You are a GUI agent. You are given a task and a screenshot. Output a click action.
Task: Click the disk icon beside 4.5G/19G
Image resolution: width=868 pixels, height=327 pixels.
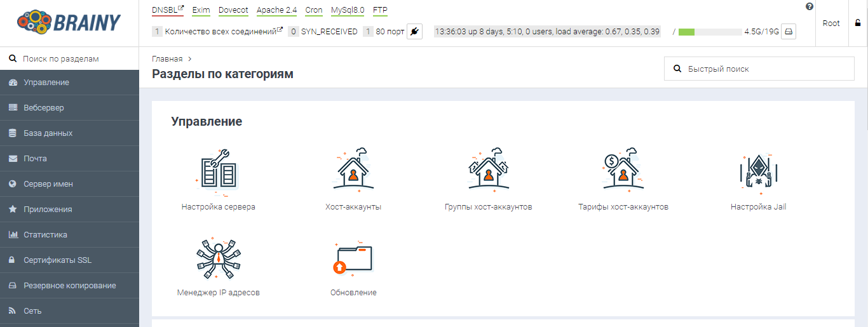pos(789,31)
